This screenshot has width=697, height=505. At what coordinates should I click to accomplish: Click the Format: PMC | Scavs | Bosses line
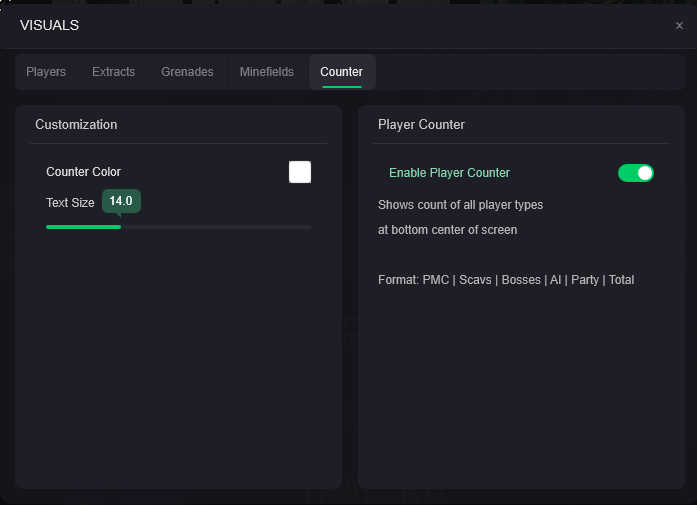[x=506, y=280]
